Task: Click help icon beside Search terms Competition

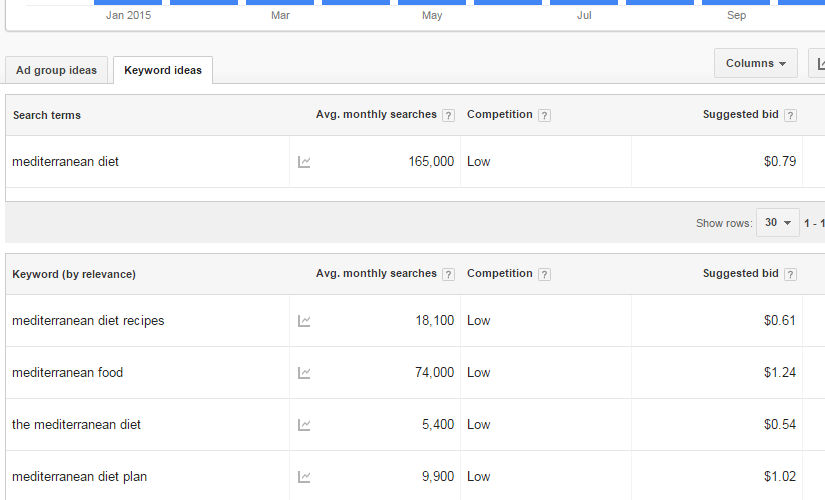Action: (545, 115)
